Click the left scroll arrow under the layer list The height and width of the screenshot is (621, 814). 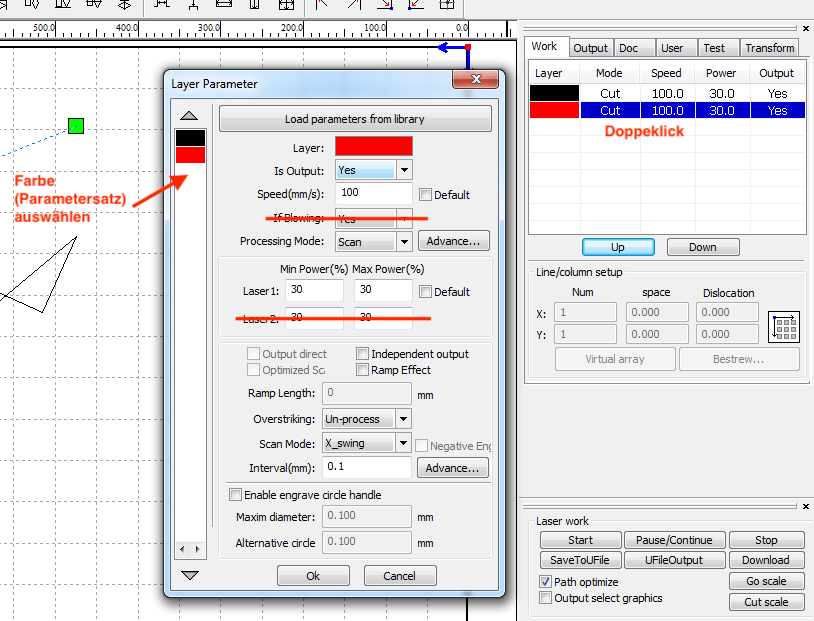tap(181, 550)
